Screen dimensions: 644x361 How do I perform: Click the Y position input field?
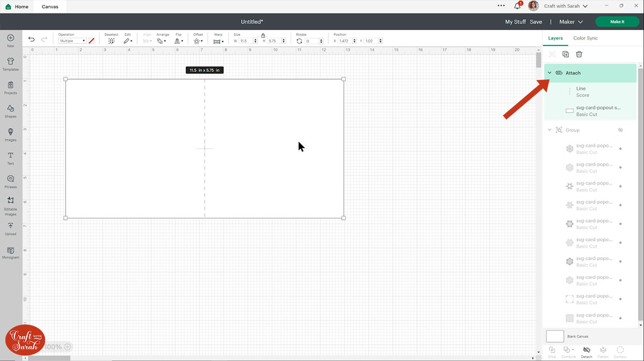coord(371,41)
